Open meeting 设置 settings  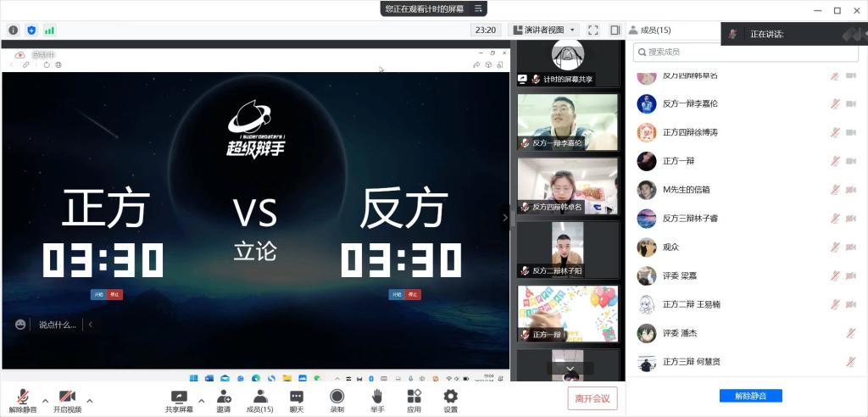coord(450,397)
